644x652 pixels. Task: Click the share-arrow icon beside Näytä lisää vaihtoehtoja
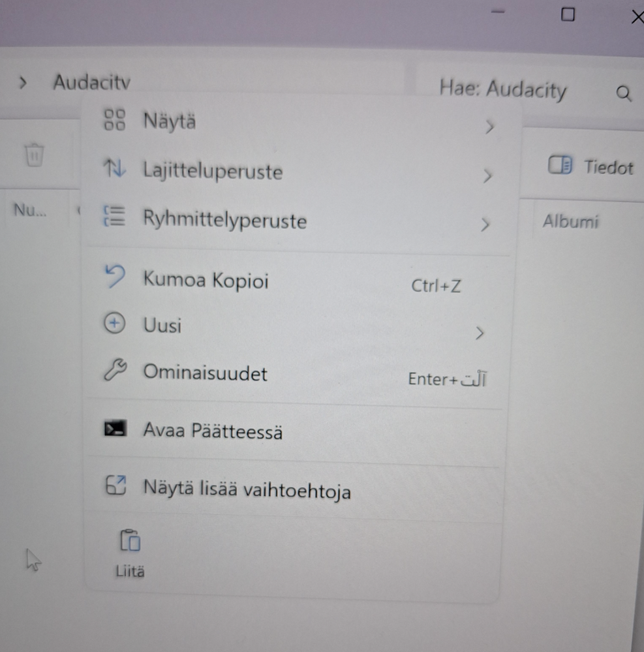click(x=116, y=485)
